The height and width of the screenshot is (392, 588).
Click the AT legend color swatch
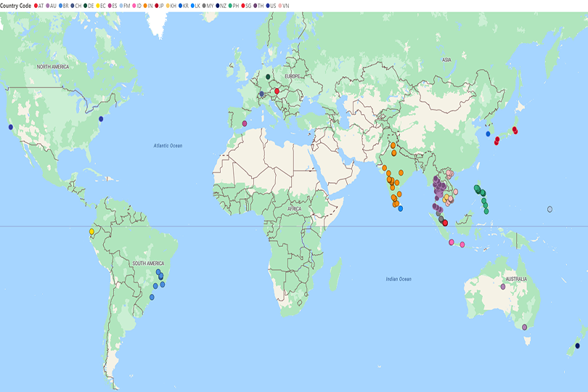(x=37, y=5)
